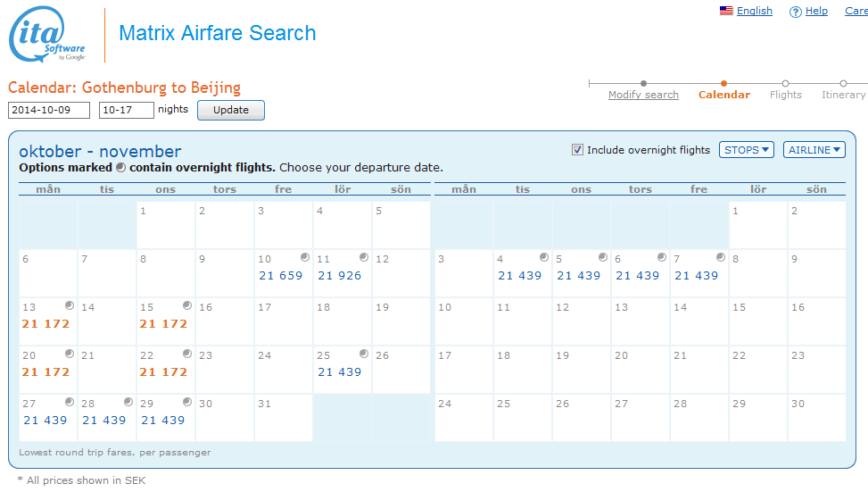Click the departure date input field

(49, 110)
